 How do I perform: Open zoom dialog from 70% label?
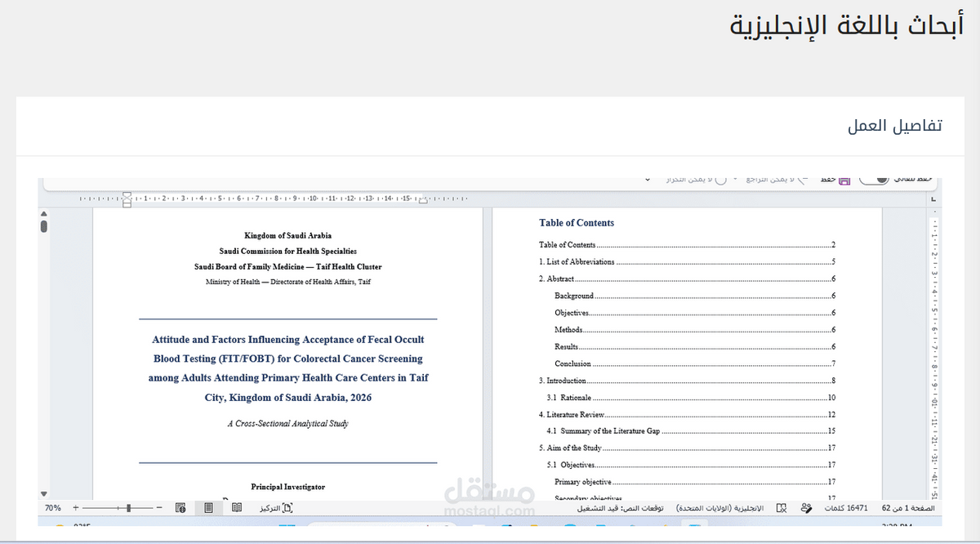point(53,508)
